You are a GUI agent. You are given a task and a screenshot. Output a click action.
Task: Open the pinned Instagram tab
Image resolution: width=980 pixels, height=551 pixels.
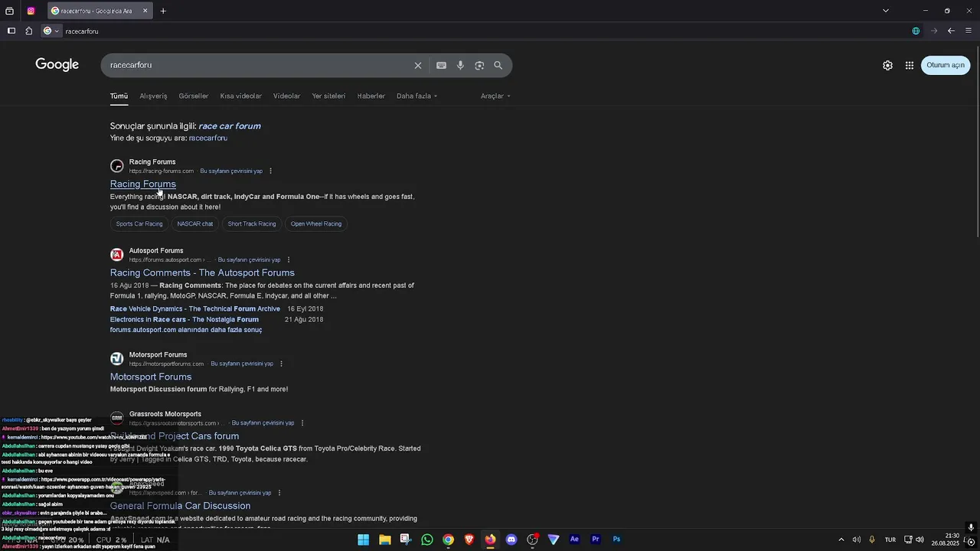click(31, 11)
